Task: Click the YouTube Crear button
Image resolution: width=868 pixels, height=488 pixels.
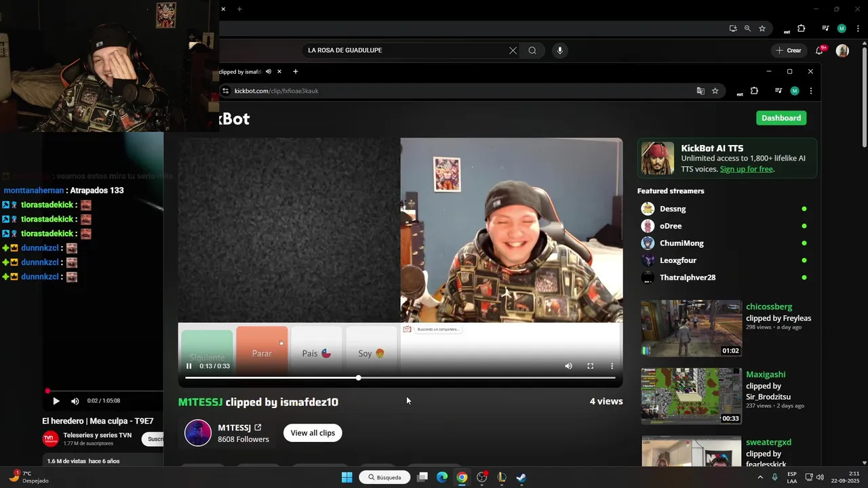Action: tap(789, 50)
